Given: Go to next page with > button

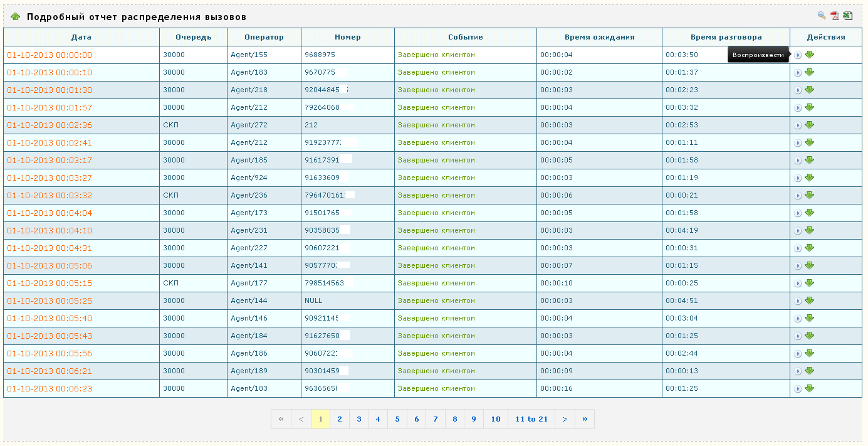Looking at the screenshot, I should pyautogui.click(x=565, y=419).
